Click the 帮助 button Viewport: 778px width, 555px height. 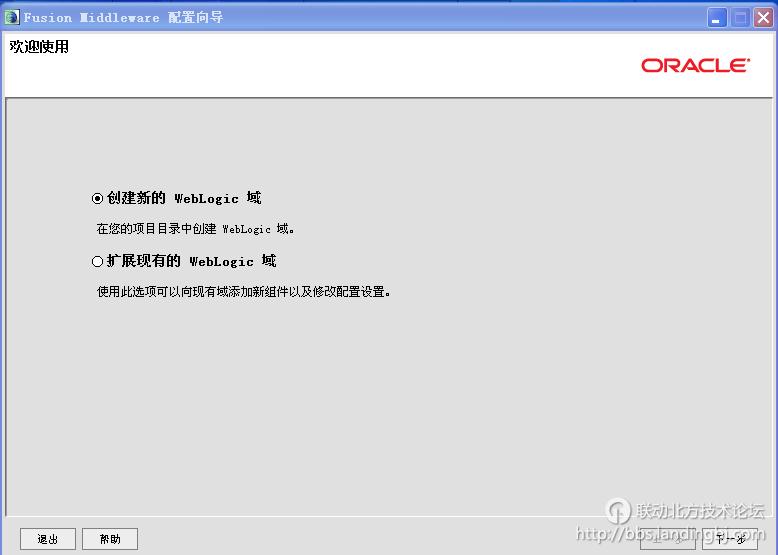110,539
